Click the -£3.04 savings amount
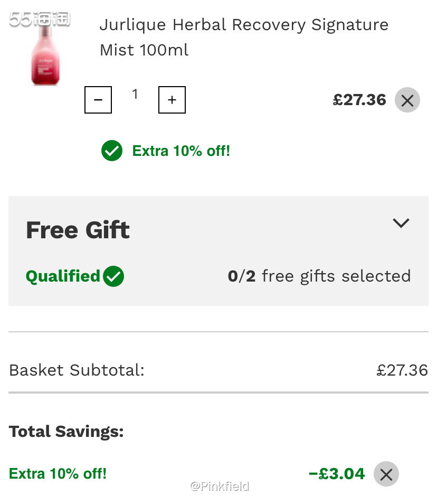The width and height of the screenshot is (437, 504). coord(337,474)
